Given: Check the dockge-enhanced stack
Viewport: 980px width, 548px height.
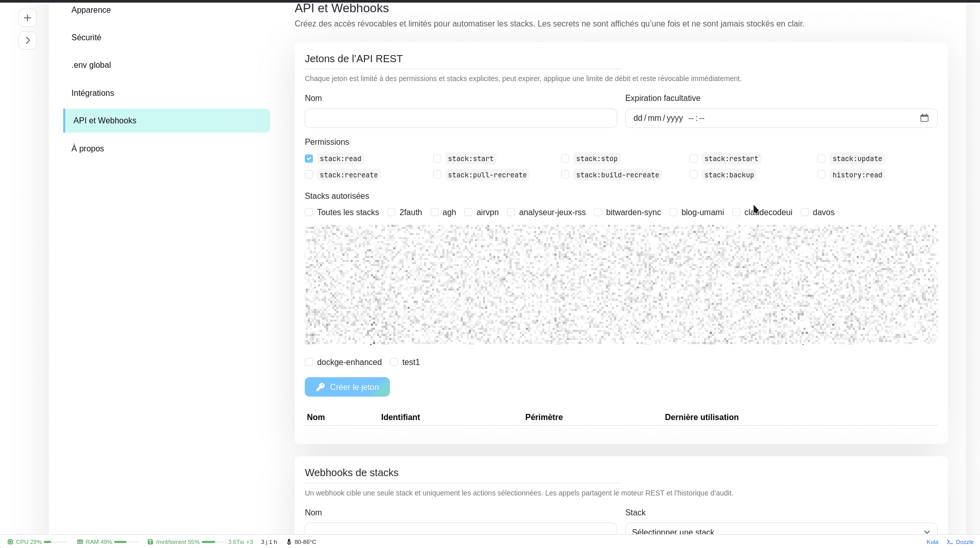Looking at the screenshot, I should 309,362.
